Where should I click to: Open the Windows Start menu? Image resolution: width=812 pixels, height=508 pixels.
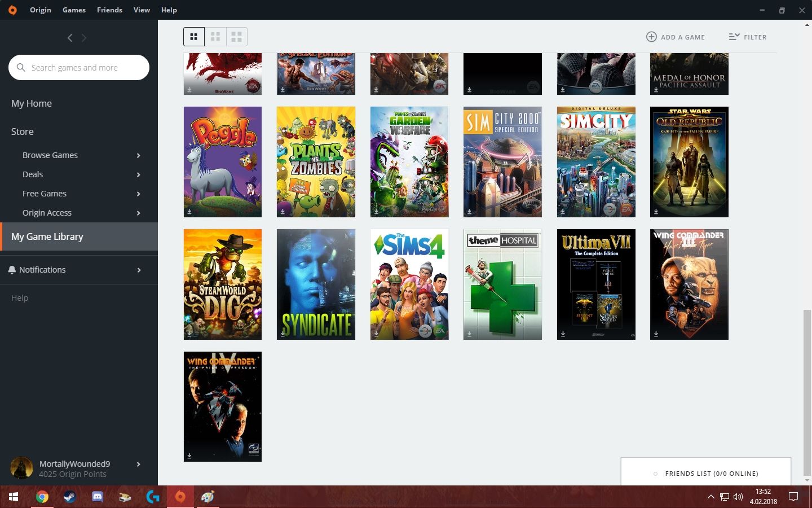[14, 497]
